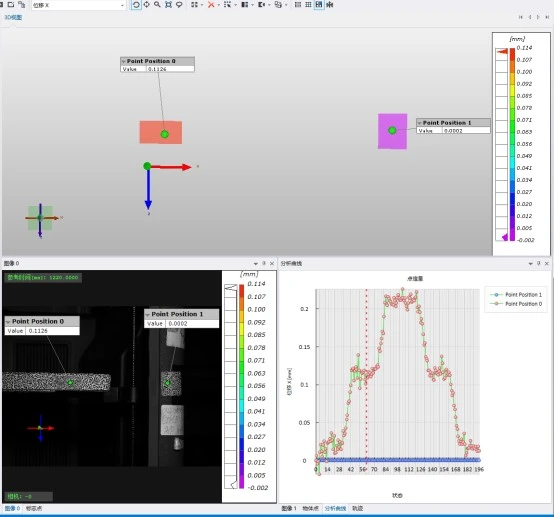
Task: Expand the arrow beside the camera view icon
Action: tap(269, 5)
